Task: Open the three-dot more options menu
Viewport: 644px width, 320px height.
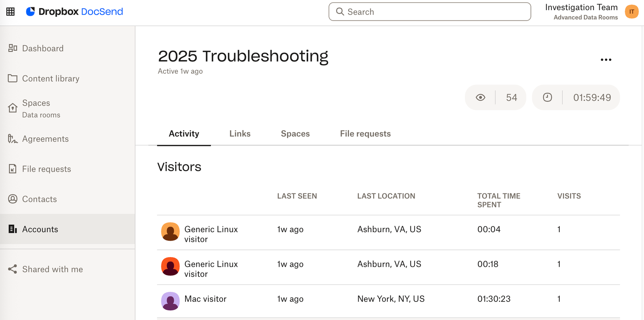Action: click(606, 60)
